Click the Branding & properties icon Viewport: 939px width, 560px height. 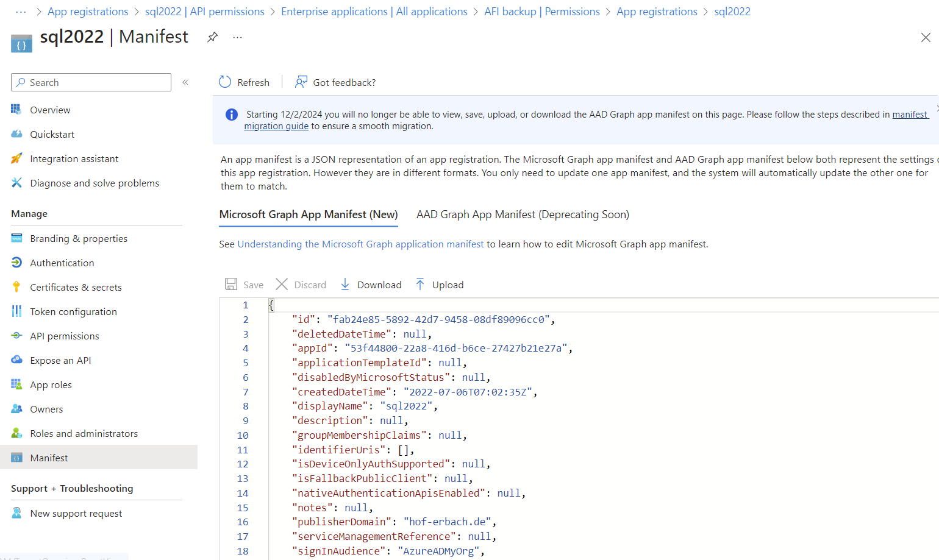pos(16,238)
